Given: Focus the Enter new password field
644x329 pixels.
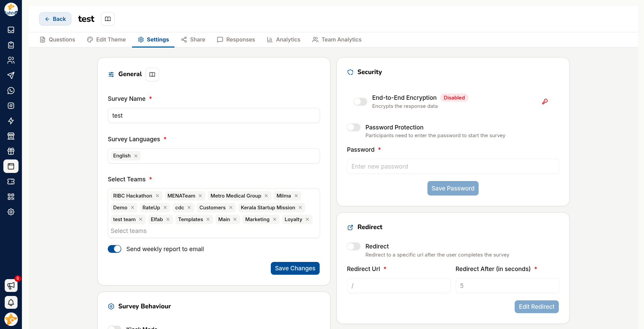Looking at the screenshot, I should pyautogui.click(x=453, y=167).
